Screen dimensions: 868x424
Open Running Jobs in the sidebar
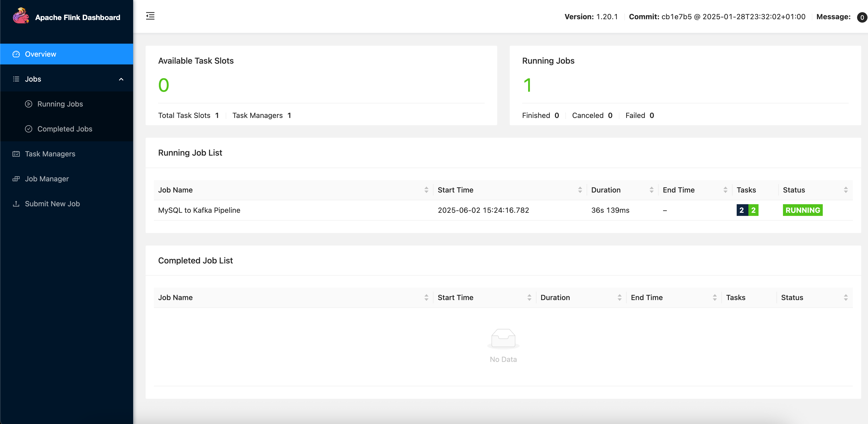pos(66,104)
